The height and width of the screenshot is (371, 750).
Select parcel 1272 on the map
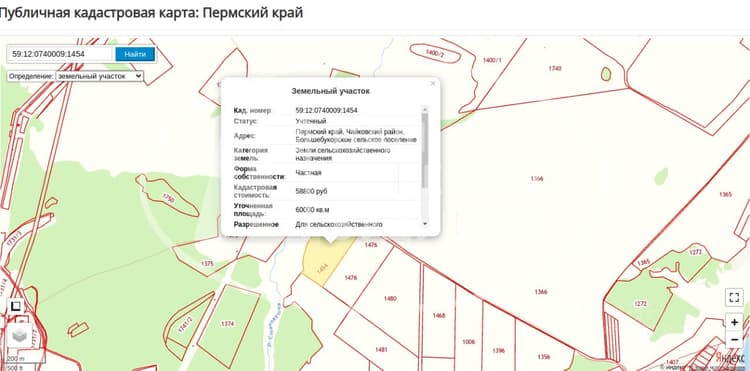tap(641, 304)
